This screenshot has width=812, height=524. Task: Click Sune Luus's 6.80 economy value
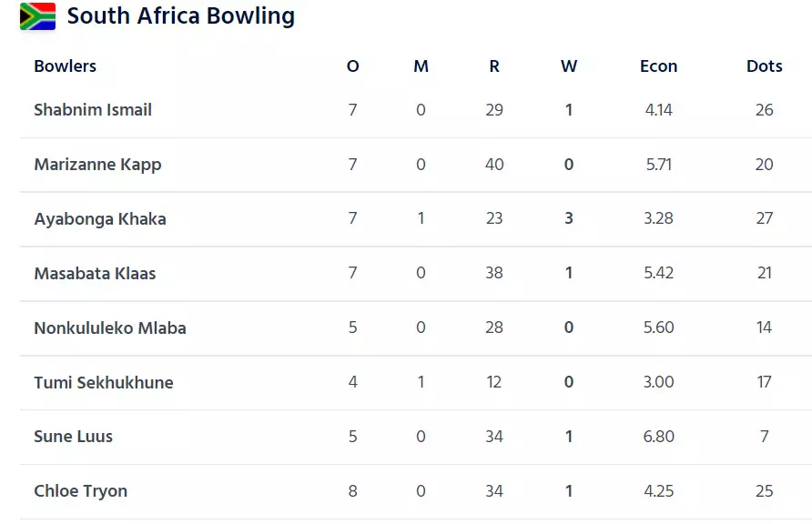click(x=658, y=437)
